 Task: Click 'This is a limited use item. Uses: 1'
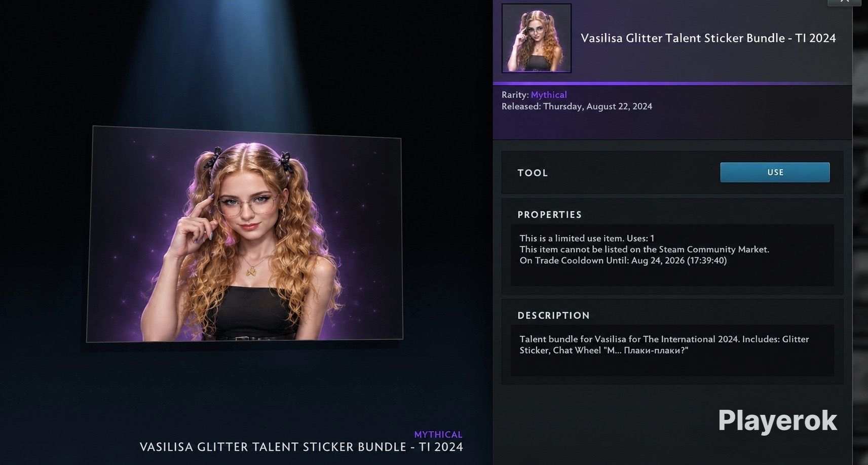[x=587, y=238]
